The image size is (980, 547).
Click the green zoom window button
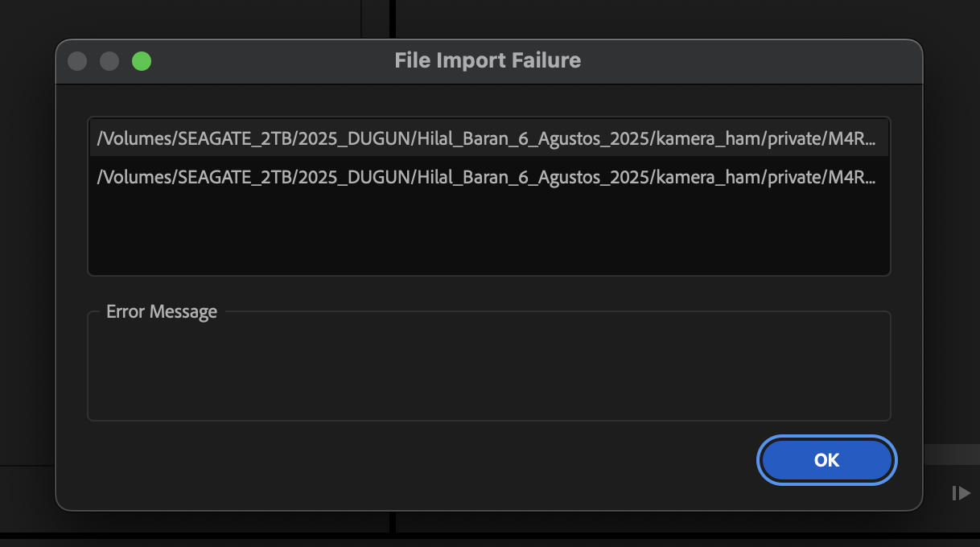[x=142, y=61]
